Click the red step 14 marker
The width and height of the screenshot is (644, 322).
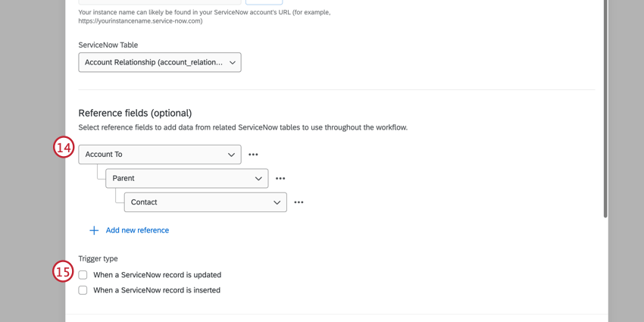click(64, 147)
